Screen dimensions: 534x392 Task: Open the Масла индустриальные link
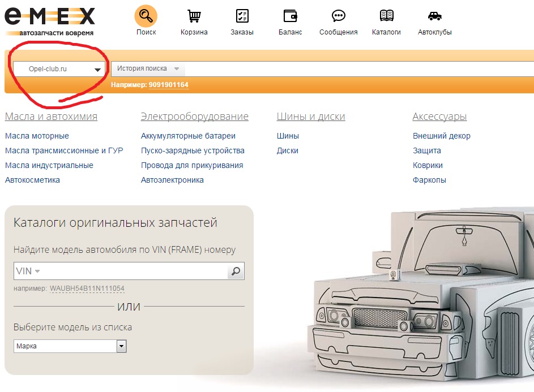49,165
